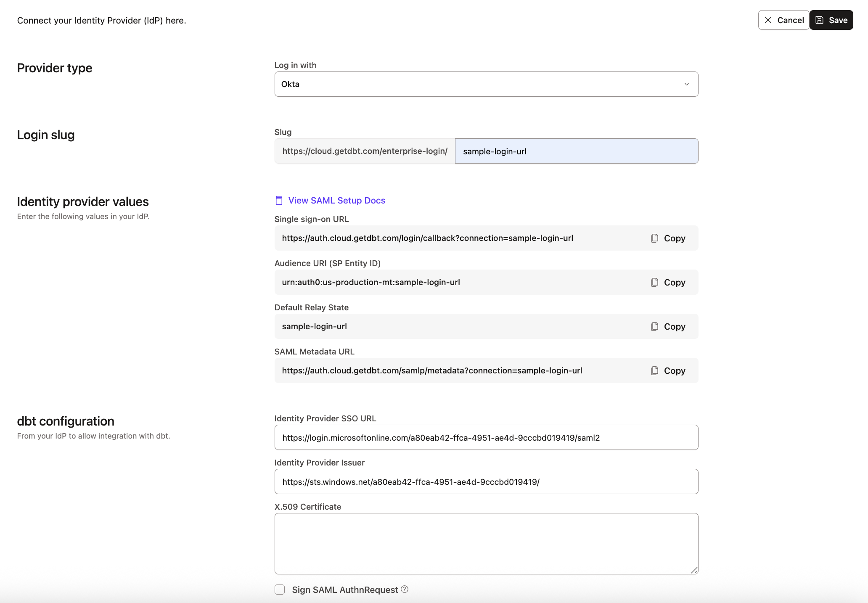Edit the sample-login-url slug field
Screen dimensions: 868x603
coord(576,151)
